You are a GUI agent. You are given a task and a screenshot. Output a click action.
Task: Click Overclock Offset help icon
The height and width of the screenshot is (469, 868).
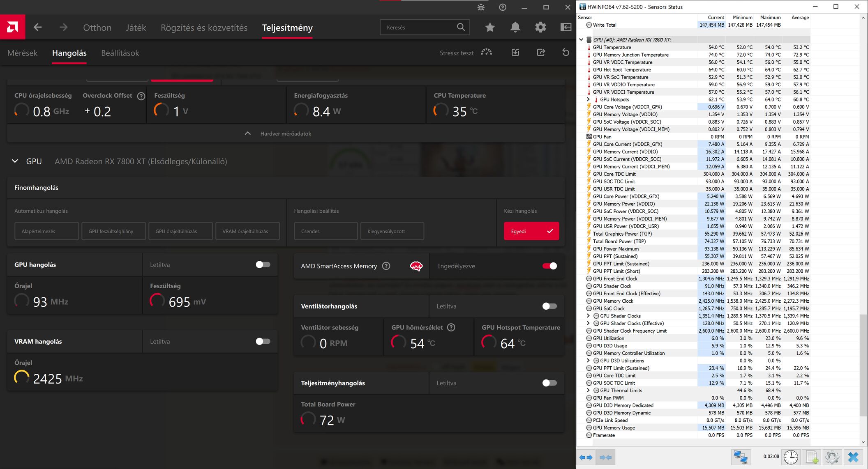(141, 96)
